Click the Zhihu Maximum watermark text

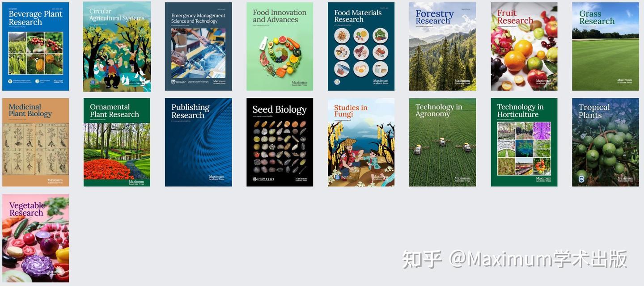tap(514, 259)
